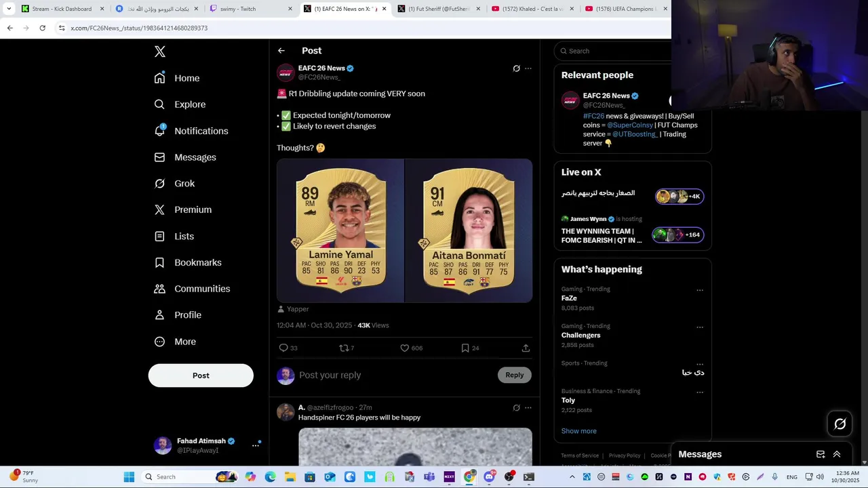The height and width of the screenshot is (488, 868).
Task: Open account menu dots next to Fahad Atimsah
Action: click(256, 445)
